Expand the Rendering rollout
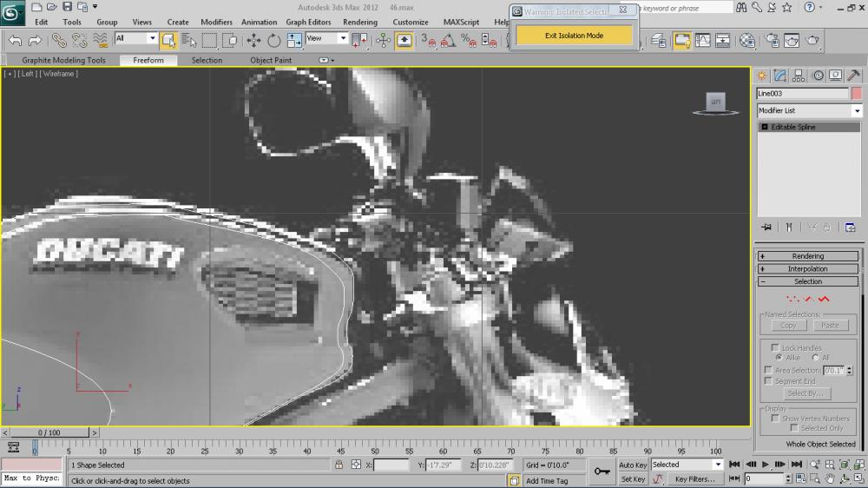Viewport: 868px width, 488px height. click(807, 256)
